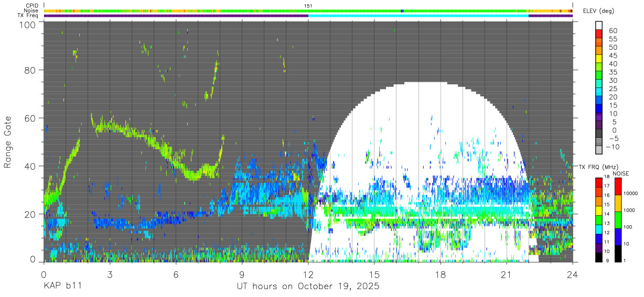The width and height of the screenshot is (644, 297).
Task: Pick the yellow segment of the elevation colorbar
Action: coord(599,59)
